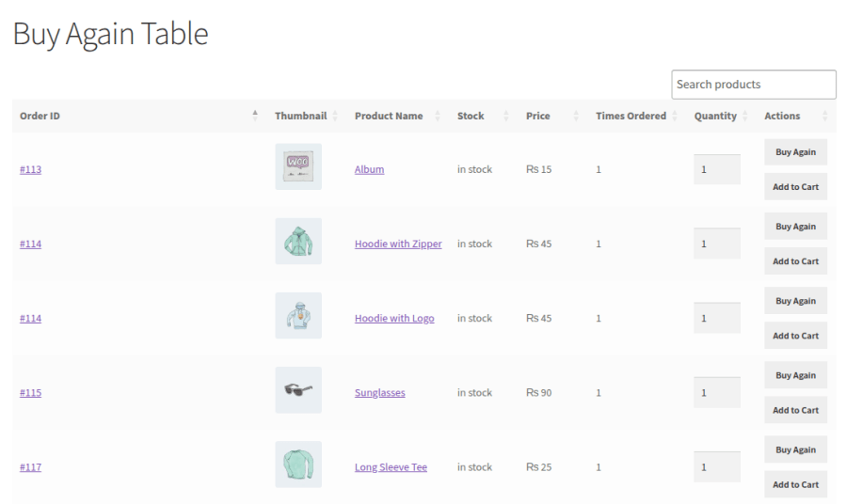Viewport: 846px width, 504px height.
Task: Click the Thumbnail column sort arrows
Action: click(334, 116)
